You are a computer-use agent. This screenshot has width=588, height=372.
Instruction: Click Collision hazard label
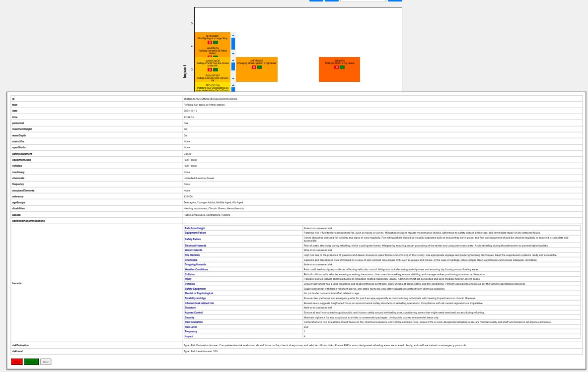point(190,274)
